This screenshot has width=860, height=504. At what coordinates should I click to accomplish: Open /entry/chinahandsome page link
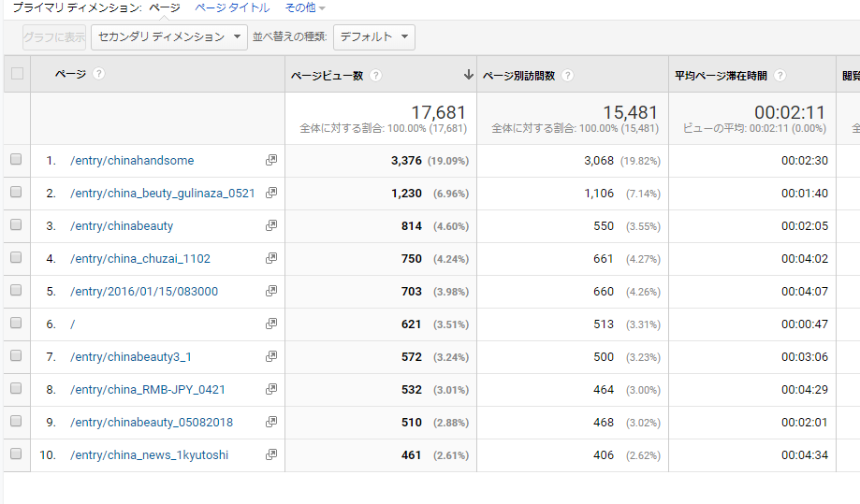[132, 161]
